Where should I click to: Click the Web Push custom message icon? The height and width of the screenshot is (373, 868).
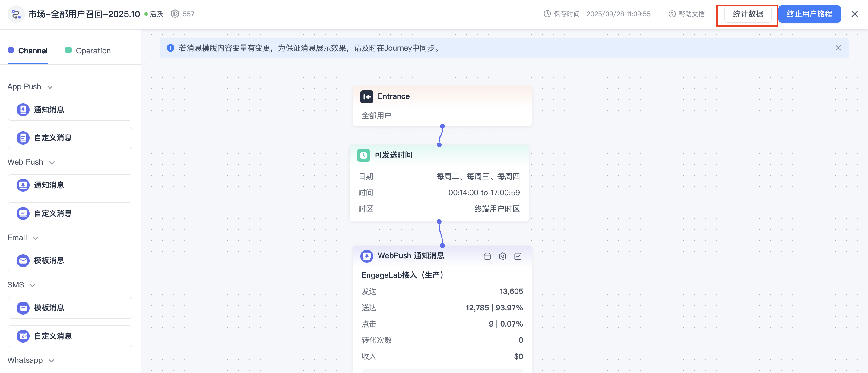click(x=23, y=213)
